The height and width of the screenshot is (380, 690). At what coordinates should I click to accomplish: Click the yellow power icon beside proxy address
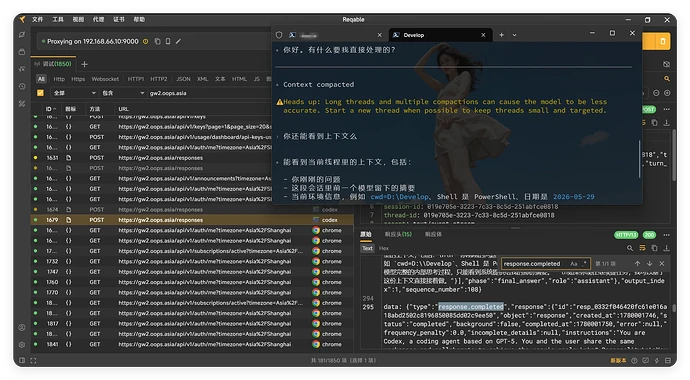click(146, 41)
